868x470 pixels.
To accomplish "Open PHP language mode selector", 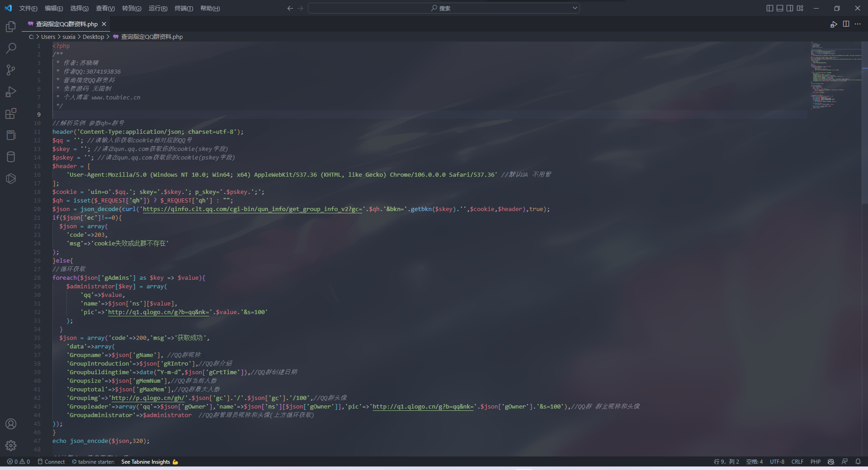I will 815,461.
